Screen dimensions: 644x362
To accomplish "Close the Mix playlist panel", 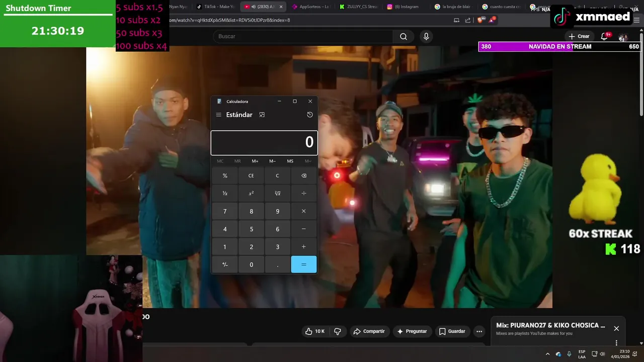I will click(x=616, y=328).
